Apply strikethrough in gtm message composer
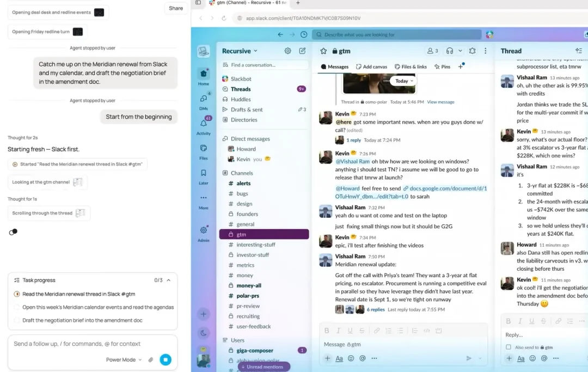Viewport: 588px width, 372px height. click(x=362, y=331)
